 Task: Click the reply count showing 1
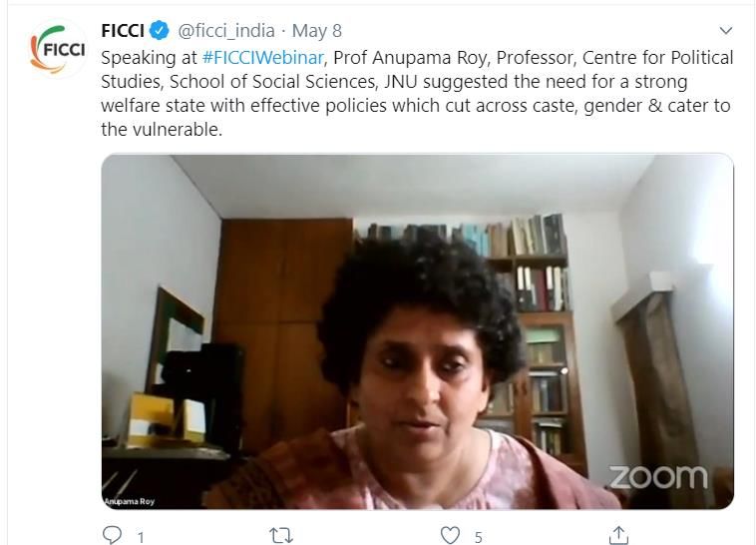tap(141, 537)
